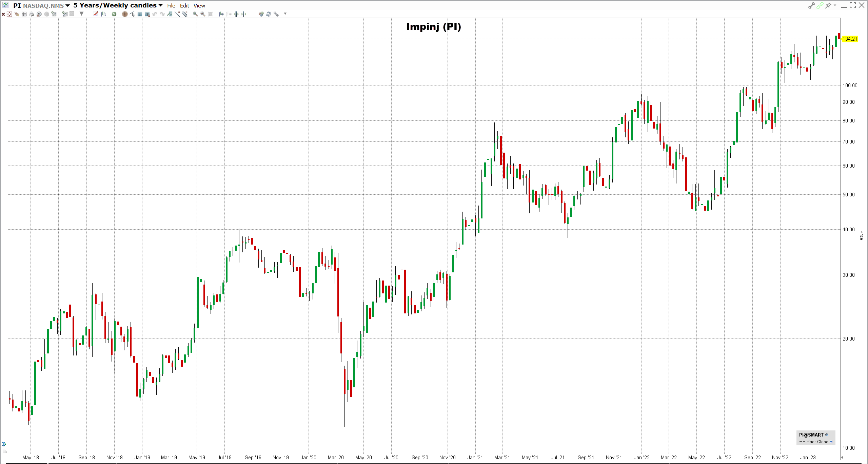Click the vertical Price axis title
This screenshot has height=464, width=868.
(x=861, y=235)
